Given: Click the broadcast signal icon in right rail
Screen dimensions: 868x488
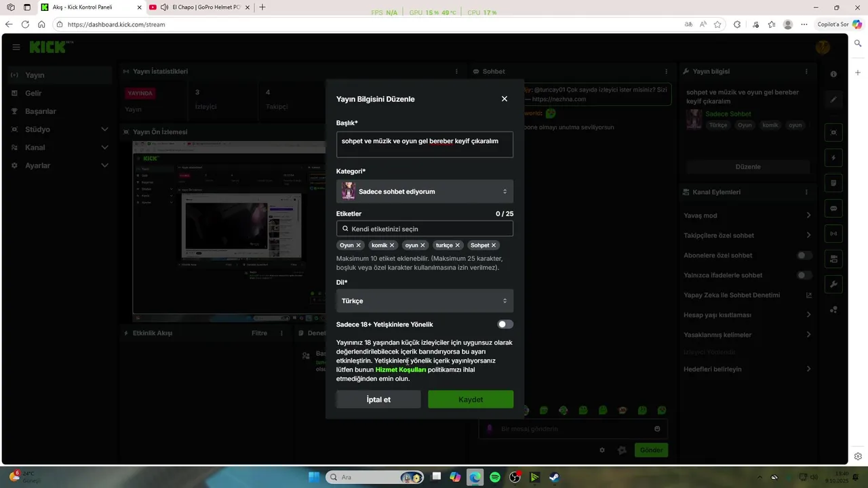Looking at the screenshot, I should (833, 234).
